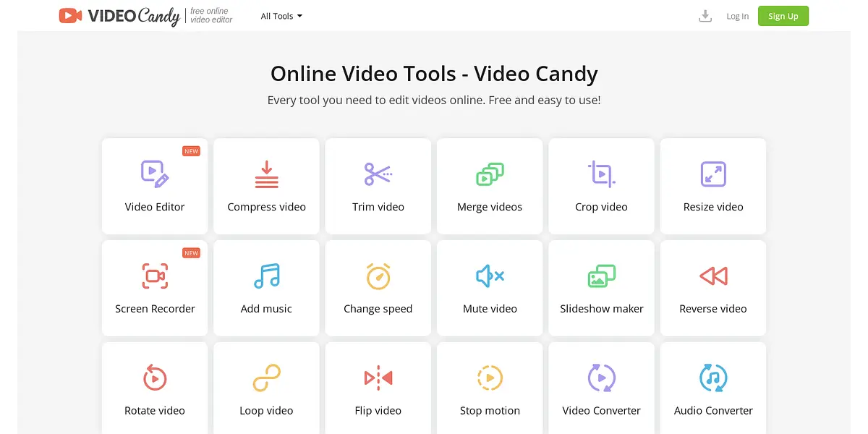Click the Trim video scissors icon
The height and width of the screenshot is (434, 868).
[x=378, y=174]
